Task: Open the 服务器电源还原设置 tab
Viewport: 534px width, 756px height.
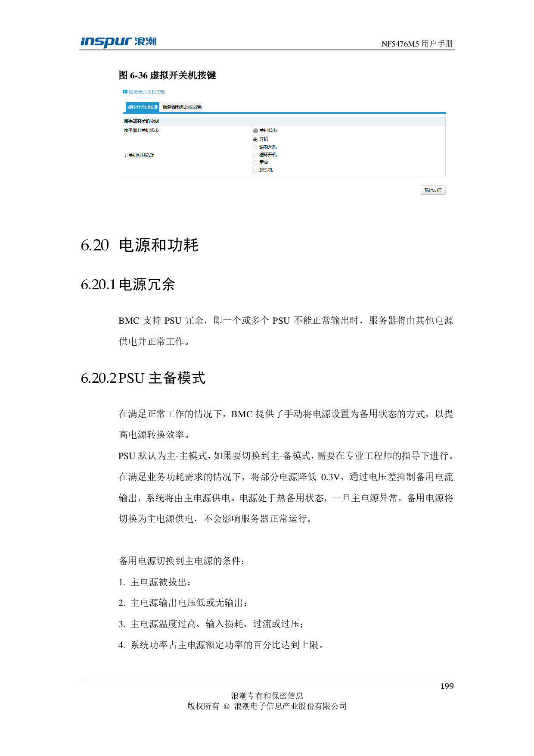Action: click(x=182, y=107)
